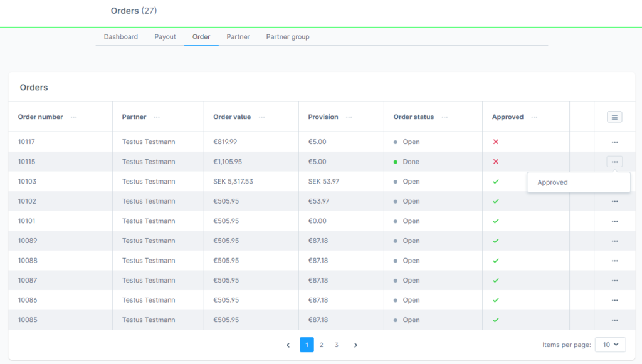642x364 pixels.
Task: Click order number 10101 cell
Action: 27,221
